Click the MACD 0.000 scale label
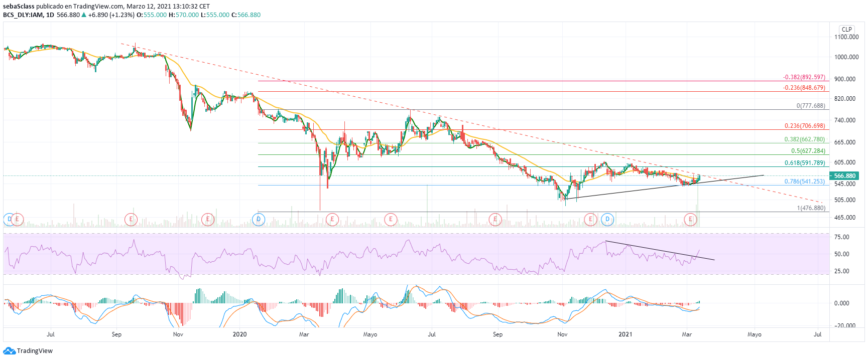The image size is (868, 360). (x=842, y=303)
